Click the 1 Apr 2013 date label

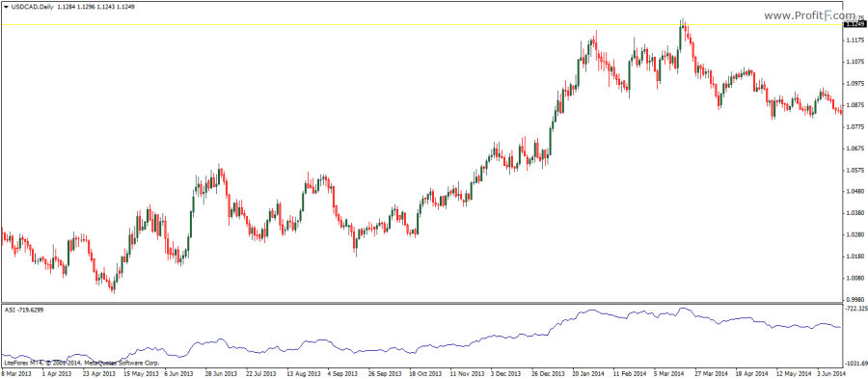tap(56, 373)
